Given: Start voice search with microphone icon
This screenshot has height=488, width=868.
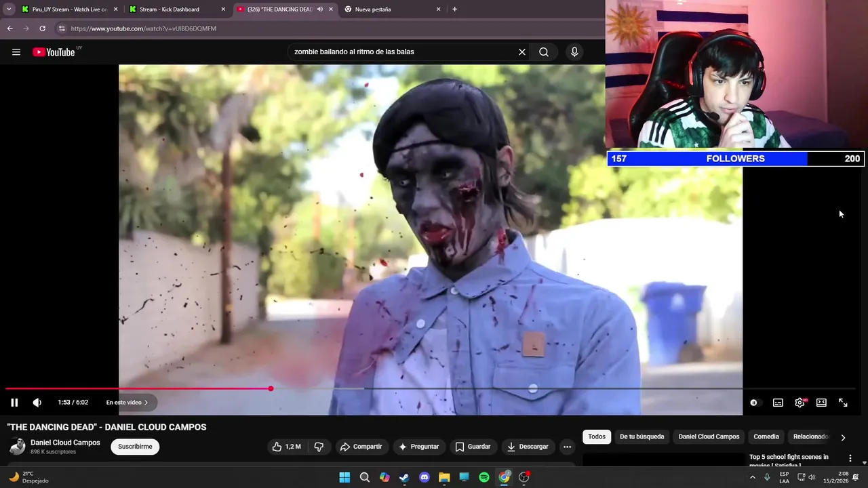Looking at the screenshot, I should click(574, 52).
